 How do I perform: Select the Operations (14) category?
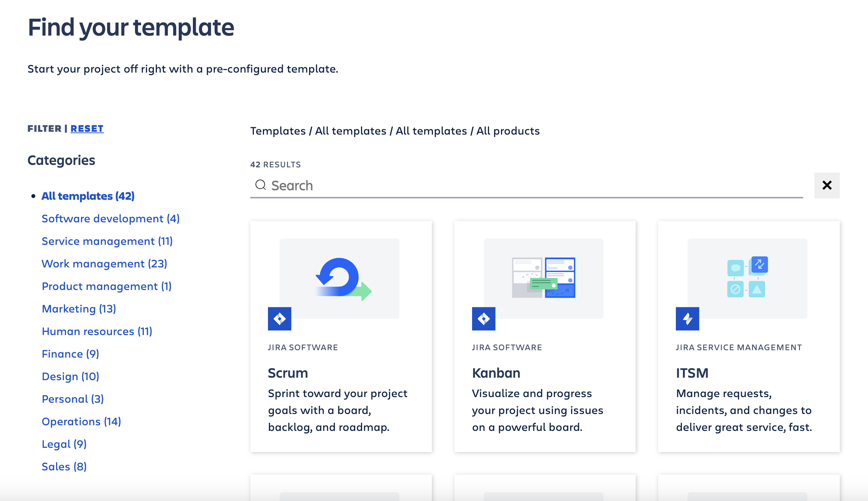click(x=81, y=421)
